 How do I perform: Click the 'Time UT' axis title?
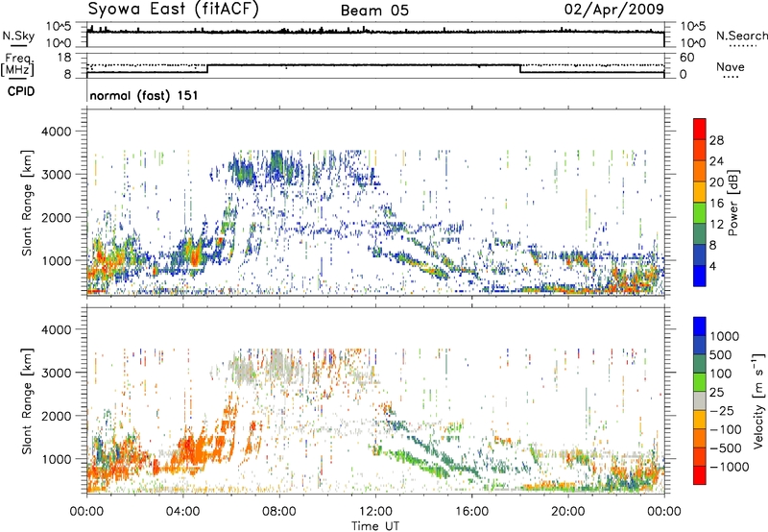(375, 525)
